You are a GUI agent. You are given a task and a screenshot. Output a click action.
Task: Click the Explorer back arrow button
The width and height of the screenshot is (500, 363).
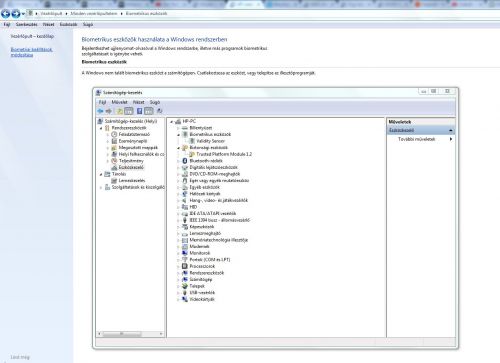6,14
